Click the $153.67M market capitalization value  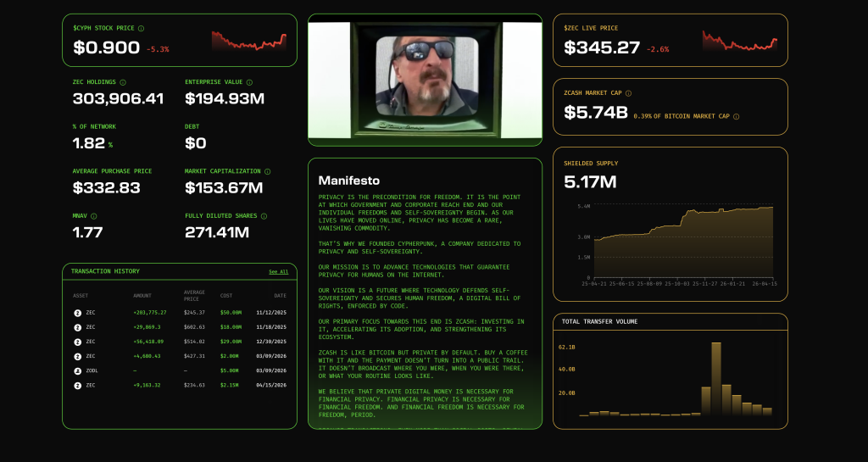(224, 187)
